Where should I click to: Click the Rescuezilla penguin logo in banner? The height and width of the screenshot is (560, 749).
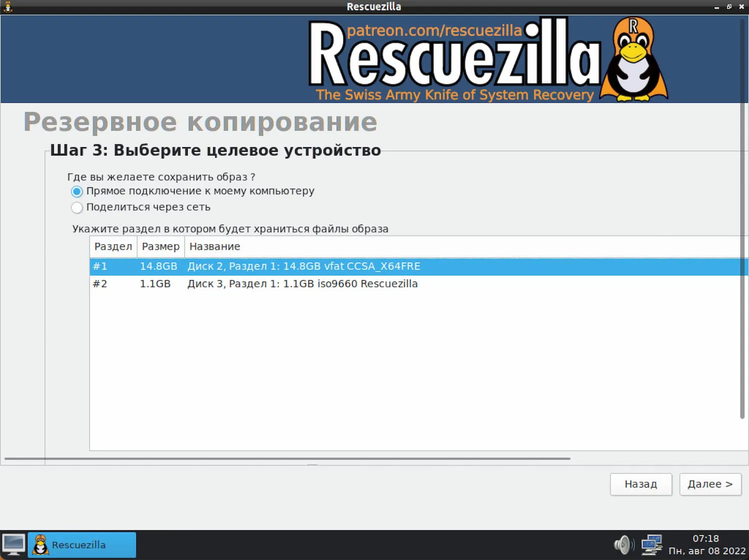634,59
